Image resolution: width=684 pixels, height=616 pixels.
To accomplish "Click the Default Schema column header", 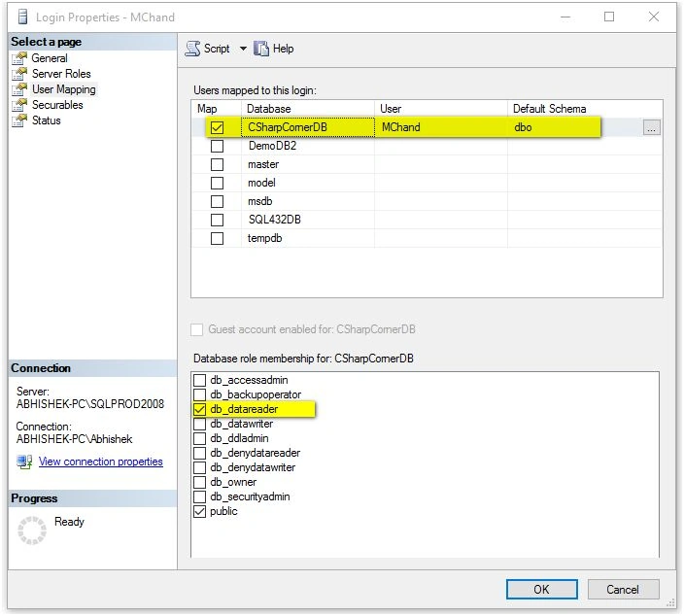I will pyautogui.click(x=585, y=109).
